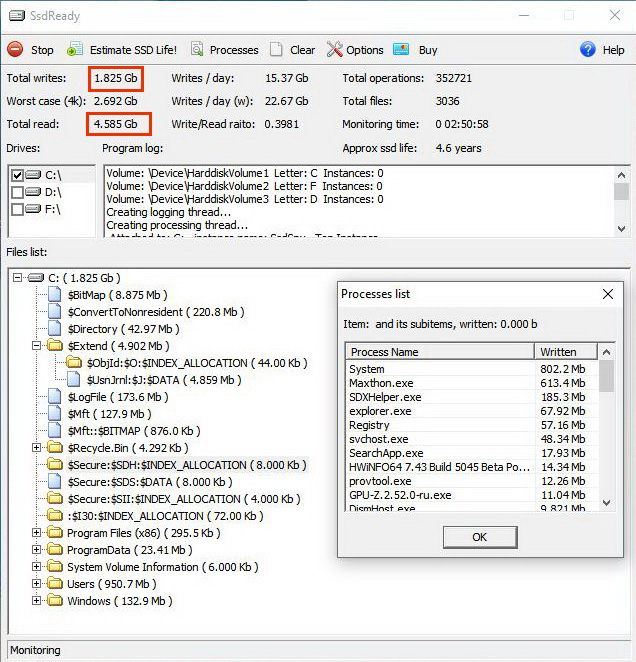Viewport: 636px width, 662px height.
Task: Expand the ProgramData folder node
Action: 37,550
